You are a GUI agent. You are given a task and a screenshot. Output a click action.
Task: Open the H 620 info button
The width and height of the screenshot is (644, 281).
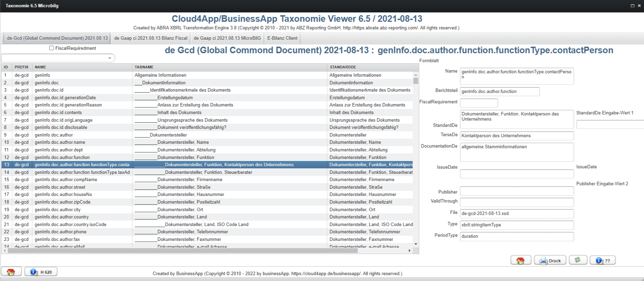point(41,272)
